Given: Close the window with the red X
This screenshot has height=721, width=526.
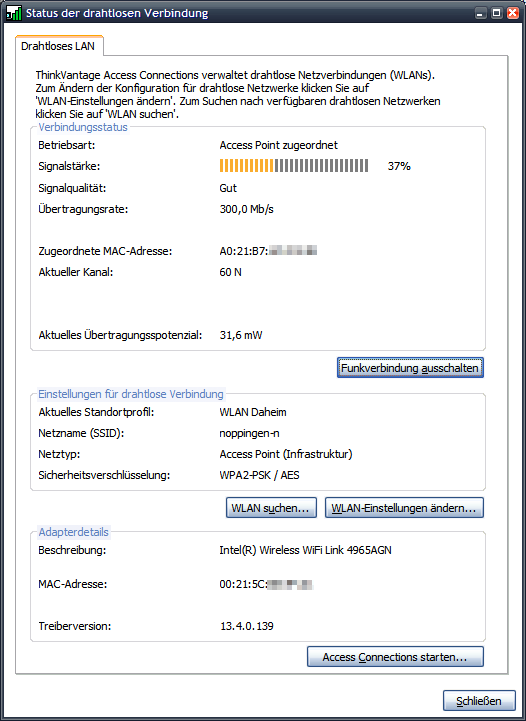Looking at the screenshot, I should coord(513,13).
